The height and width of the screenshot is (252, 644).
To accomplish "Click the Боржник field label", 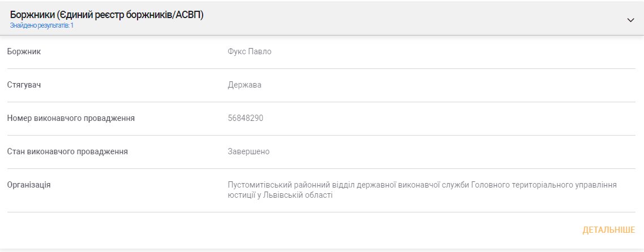I will coord(24,52).
